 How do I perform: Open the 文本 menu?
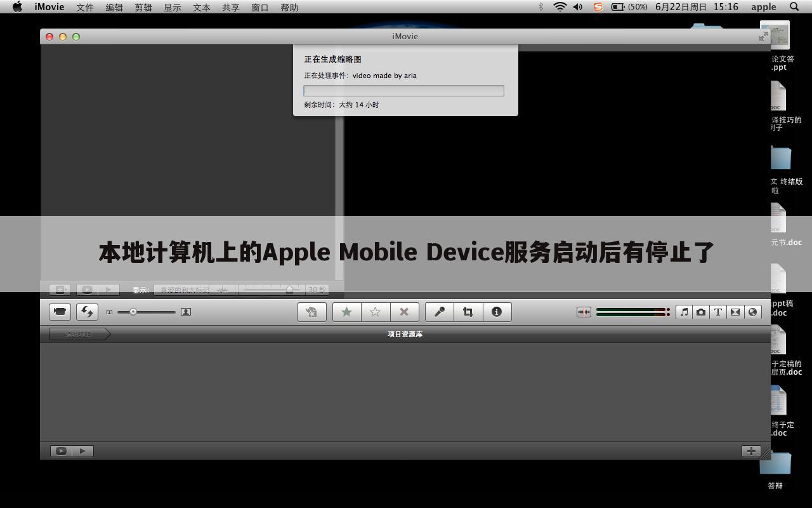202,7
